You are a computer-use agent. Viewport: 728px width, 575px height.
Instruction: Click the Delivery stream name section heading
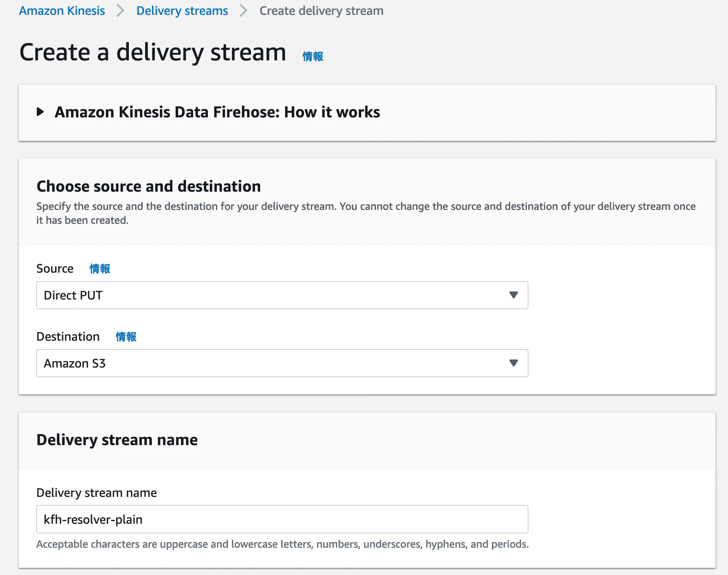tap(117, 440)
